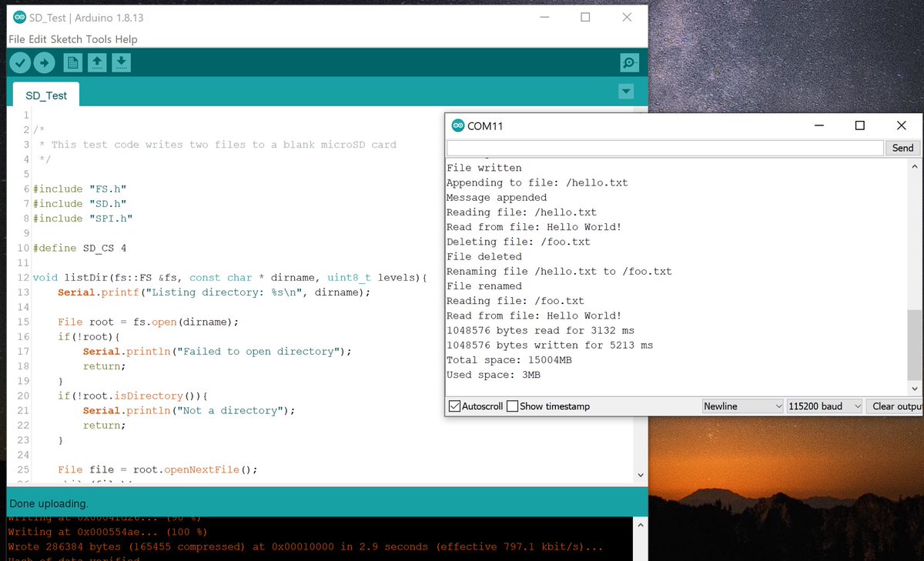This screenshot has height=561, width=924.
Task: Click the console output scroll up arrow
Action: [x=641, y=526]
